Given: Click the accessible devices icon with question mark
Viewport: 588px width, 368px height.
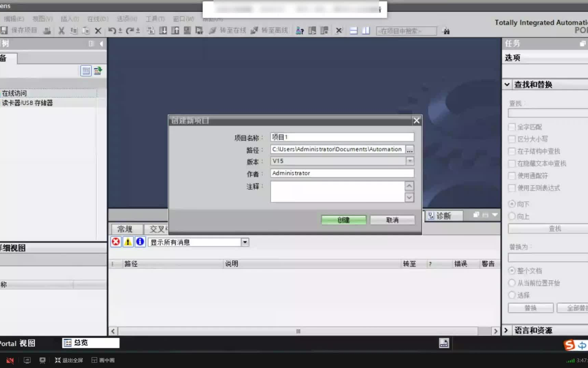Looking at the screenshot, I should (299, 31).
